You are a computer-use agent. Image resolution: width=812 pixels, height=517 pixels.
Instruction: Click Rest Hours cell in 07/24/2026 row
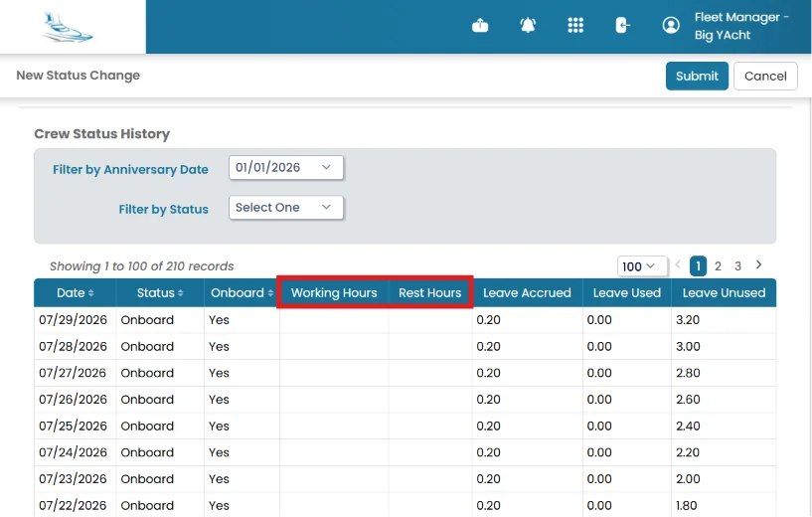(x=429, y=452)
